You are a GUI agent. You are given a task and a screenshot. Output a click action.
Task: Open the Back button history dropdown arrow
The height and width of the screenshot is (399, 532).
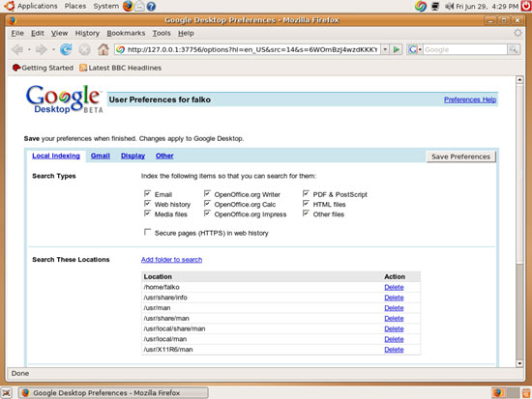click(x=29, y=49)
